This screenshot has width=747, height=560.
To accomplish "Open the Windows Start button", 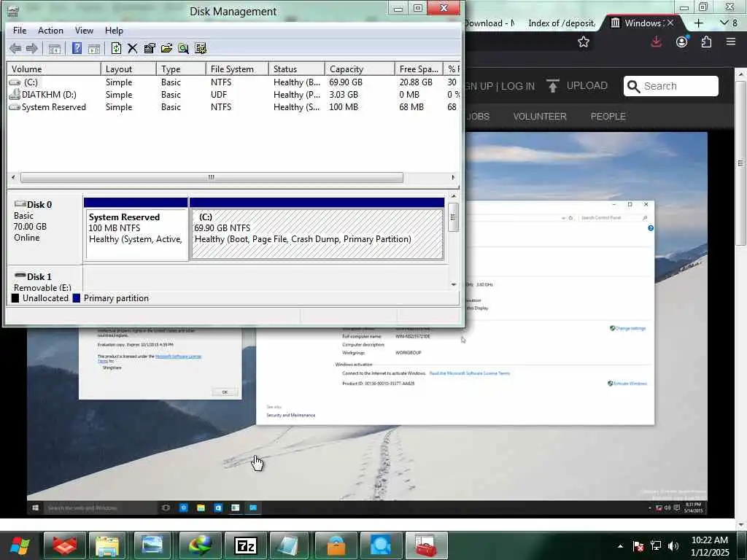I will tap(20, 545).
